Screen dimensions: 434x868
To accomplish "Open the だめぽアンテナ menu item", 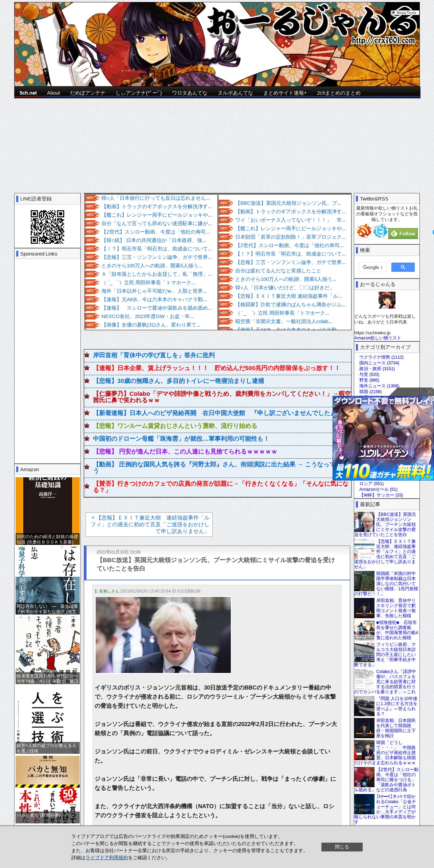I will pyautogui.click(x=88, y=93).
